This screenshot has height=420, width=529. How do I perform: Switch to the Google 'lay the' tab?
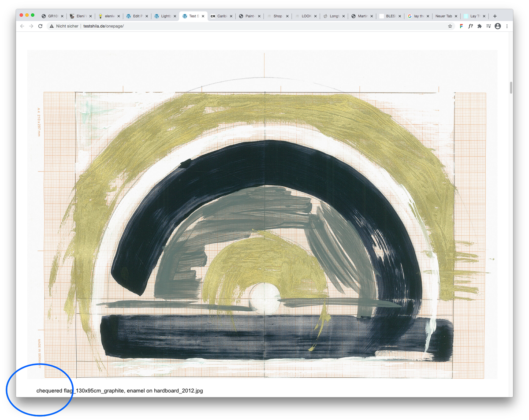(417, 16)
